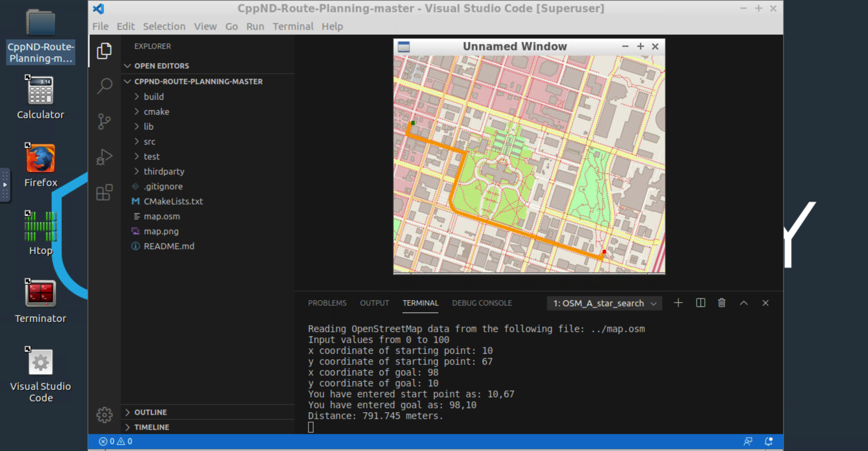Open the Search view in activity bar
The width and height of the screenshot is (868, 451).
[104, 86]
